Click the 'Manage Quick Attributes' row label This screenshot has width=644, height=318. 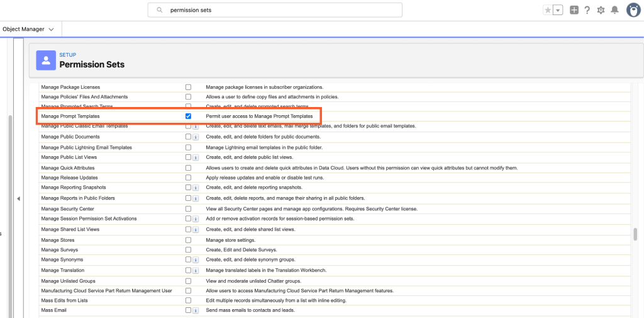click(x=68, y=168)
